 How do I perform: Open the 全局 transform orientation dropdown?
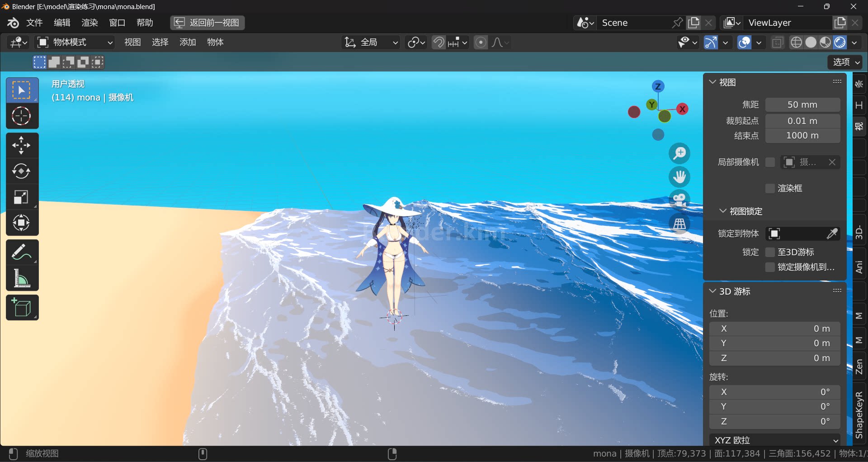click(371, 43)
